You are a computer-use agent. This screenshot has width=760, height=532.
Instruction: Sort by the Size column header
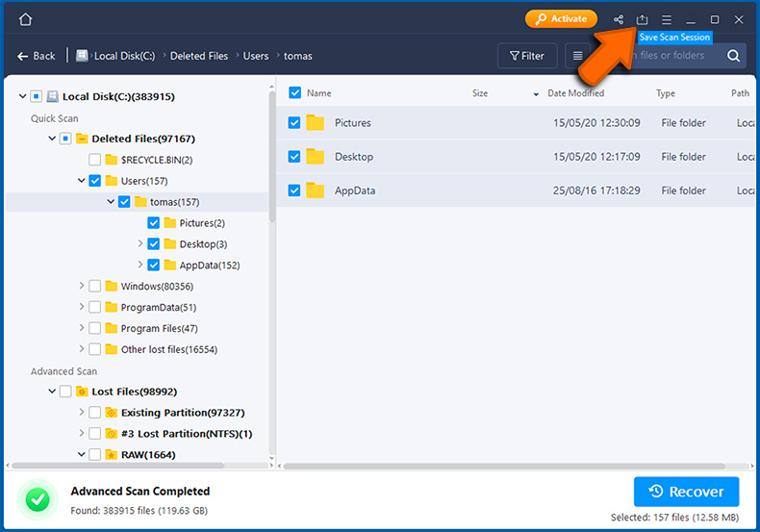click(480, 93)
